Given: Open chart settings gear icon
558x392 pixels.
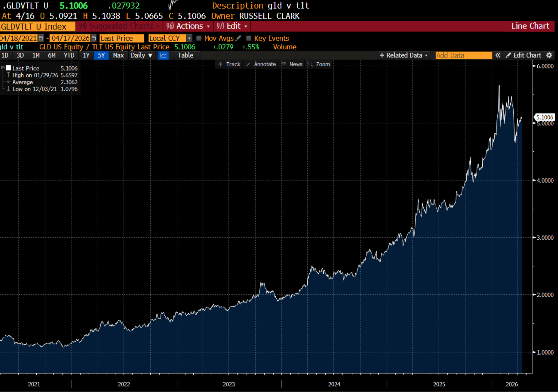Looking at the screenshot, I should [x=549, y=55].
